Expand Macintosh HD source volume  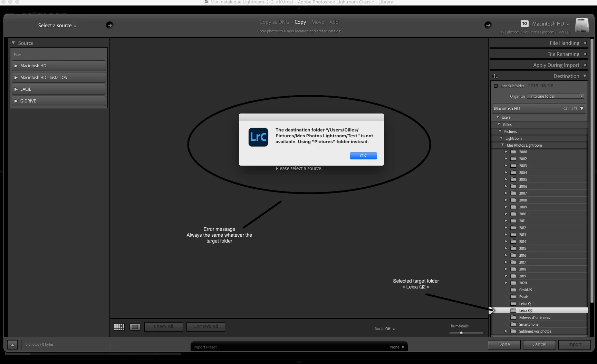coord(16,66)
